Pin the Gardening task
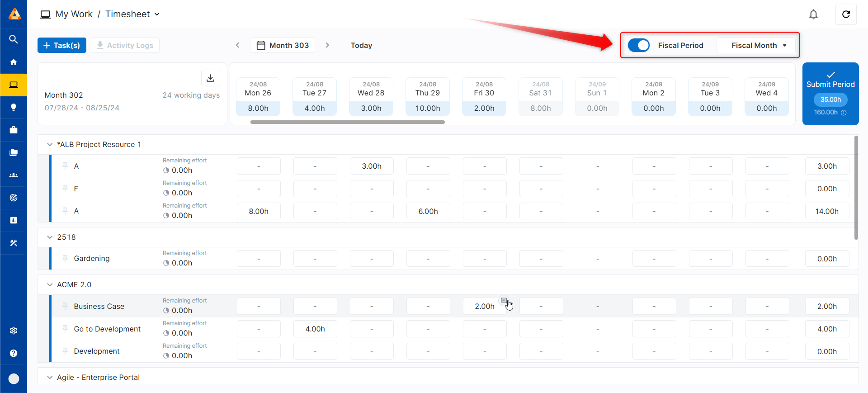Image resolution: width=868 pixels, height=393 pixels. point(65,258)
